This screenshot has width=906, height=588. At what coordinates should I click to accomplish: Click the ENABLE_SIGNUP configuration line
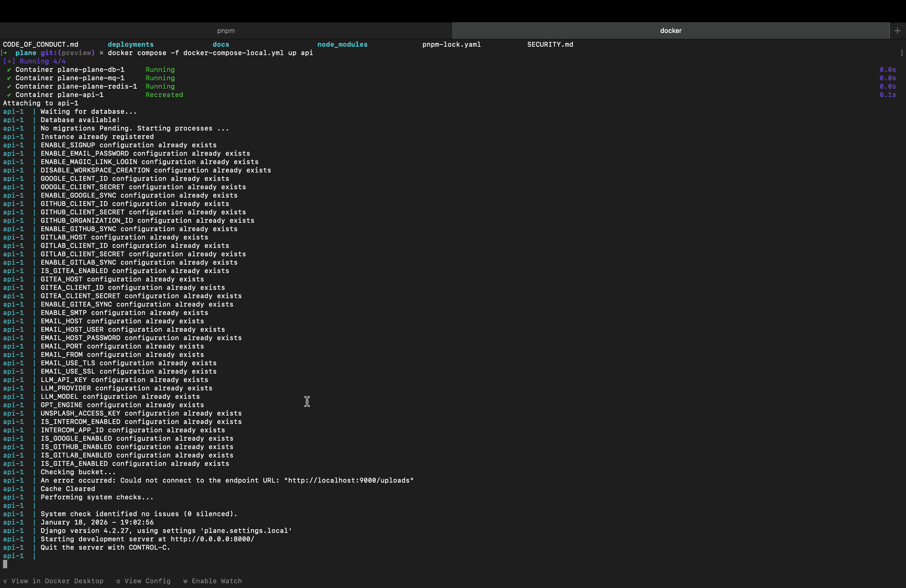pos(128,145)
